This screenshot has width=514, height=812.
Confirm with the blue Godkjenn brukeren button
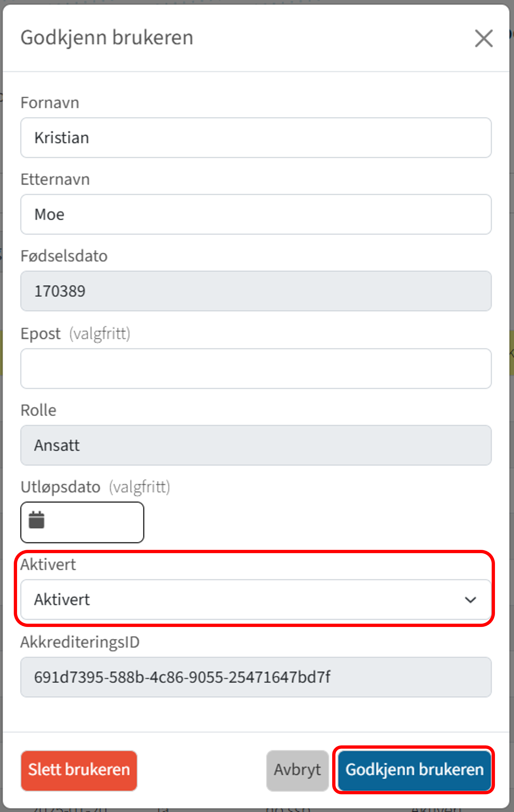pos(414,770)
